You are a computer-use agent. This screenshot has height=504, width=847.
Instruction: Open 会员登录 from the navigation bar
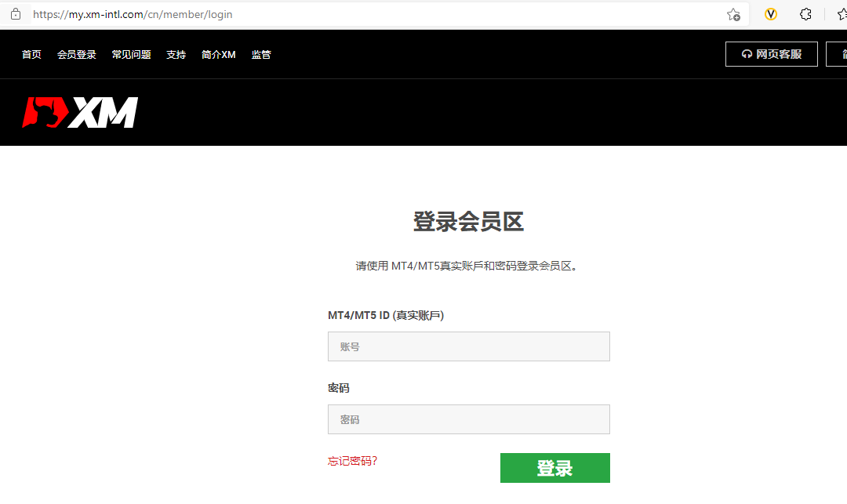[x=76, y=55]
